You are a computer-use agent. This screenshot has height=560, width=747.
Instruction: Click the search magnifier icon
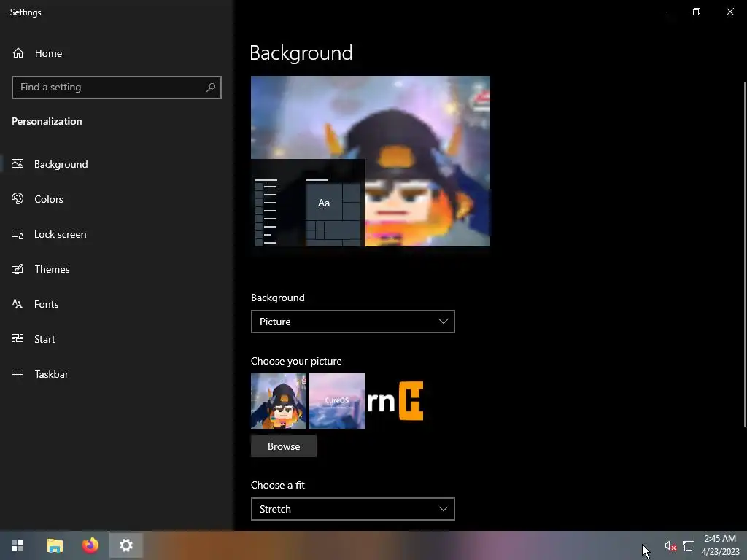point(211,87)
